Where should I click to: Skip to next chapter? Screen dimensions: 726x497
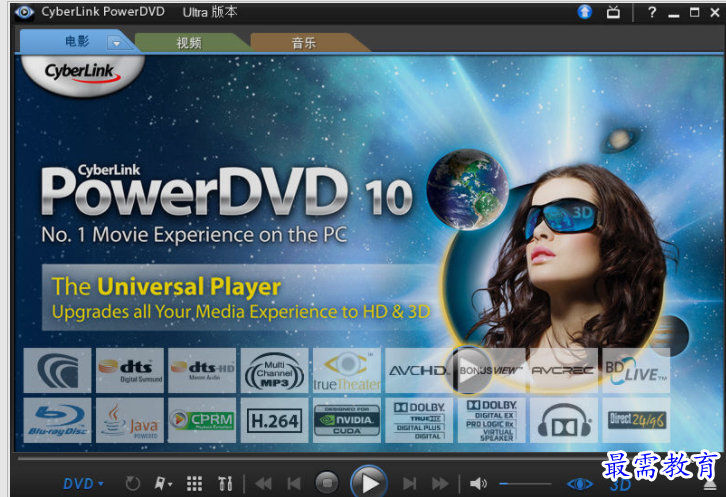point(409,484)
